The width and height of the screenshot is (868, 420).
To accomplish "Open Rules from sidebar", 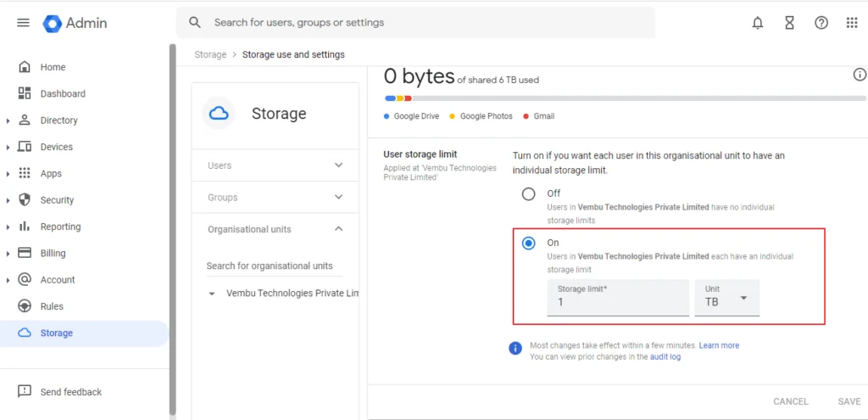I will (52, 306).
